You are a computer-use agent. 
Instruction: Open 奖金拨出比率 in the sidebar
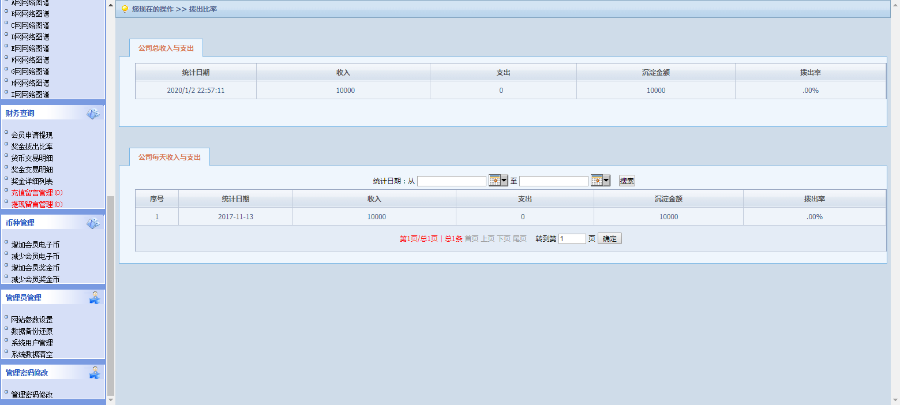(32, 147)
